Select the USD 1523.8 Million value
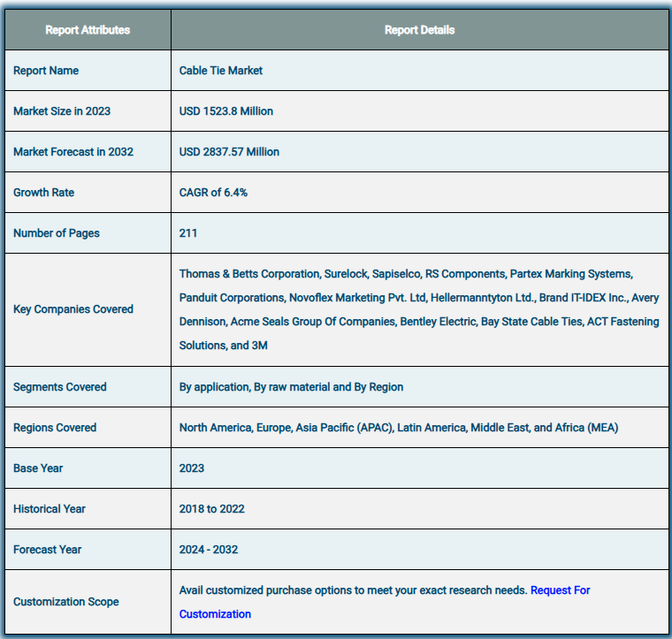Image resolution: width=672 pixels, height=639 pixels. point(225,111)
